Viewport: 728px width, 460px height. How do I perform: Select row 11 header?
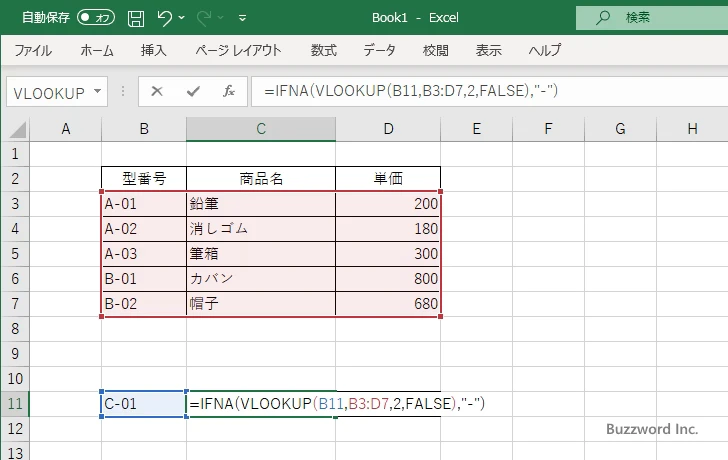coord(15,404)
